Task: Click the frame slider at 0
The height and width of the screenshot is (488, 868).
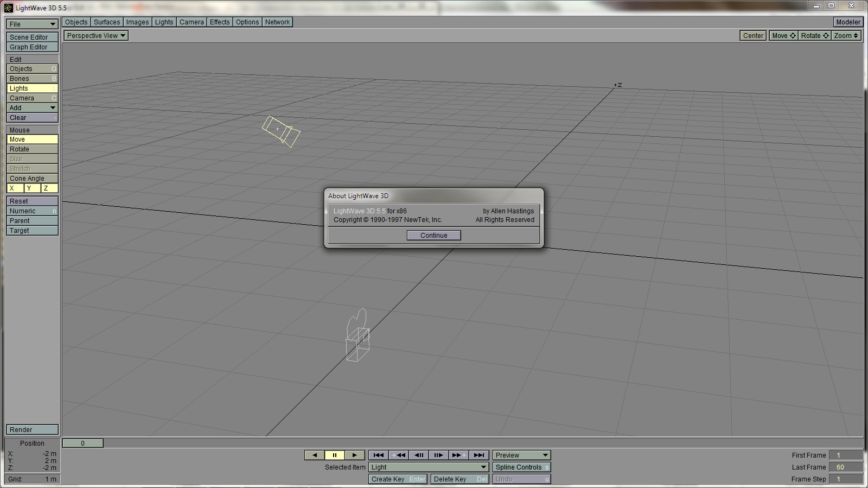Action: click(83, 443)
